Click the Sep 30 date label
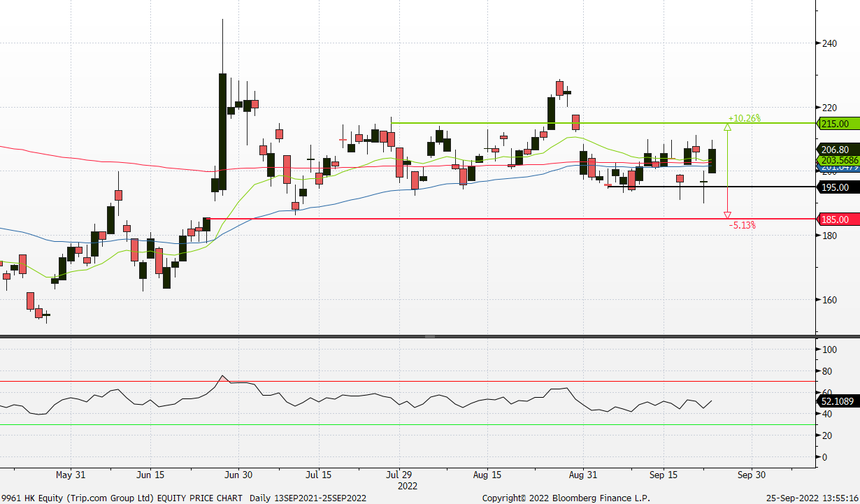Image resolution: width=860 pixels, height=504 pixels. [x=751, y=475]
